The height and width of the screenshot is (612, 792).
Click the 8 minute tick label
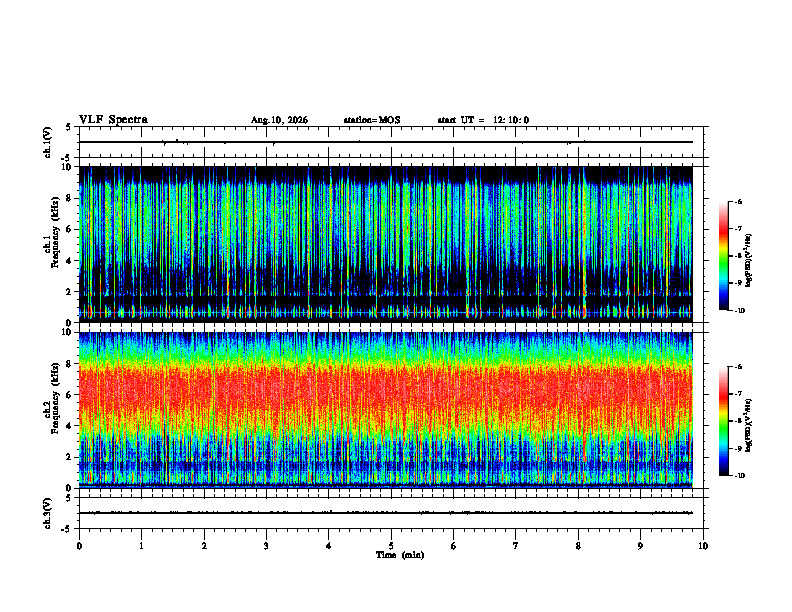click(x=578, y=546)
